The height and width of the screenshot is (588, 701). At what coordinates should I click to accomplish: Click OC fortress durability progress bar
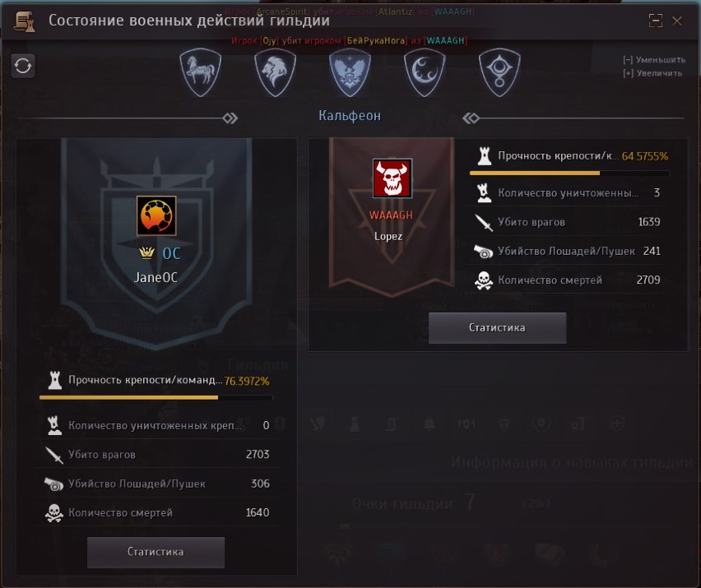coord(156,398)
